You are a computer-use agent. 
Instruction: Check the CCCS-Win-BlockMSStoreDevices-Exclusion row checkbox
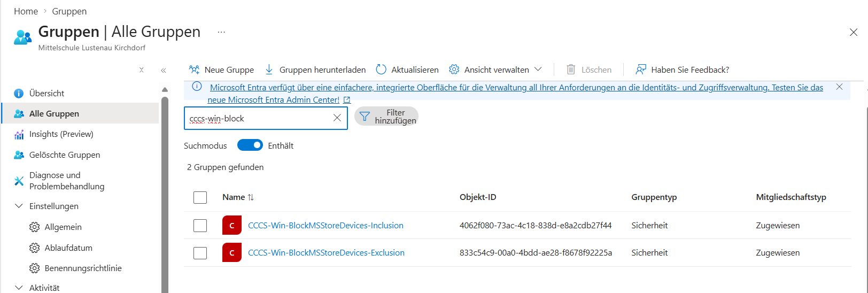pyautogui.click(x=200, y=253)
